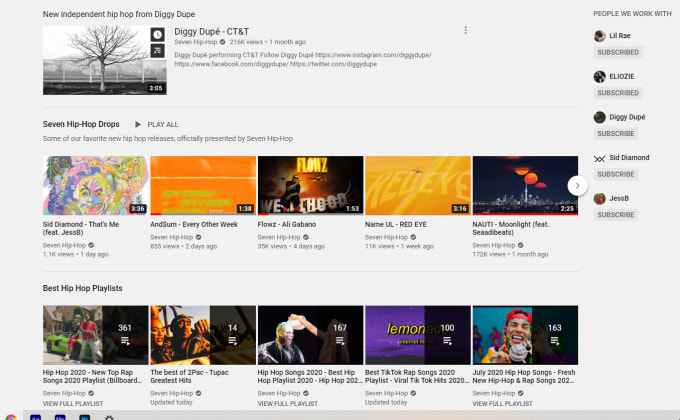This screenshot has height=420, width=680.
Task: Open title Flowz - Ali Gabano
Action: (287, 225)
